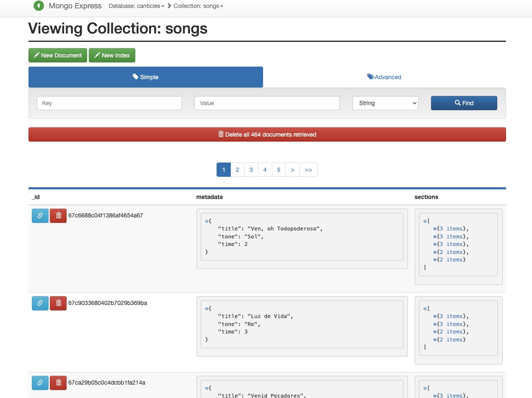The height and width of the screenshot is (398, 532).
Task: Collapse the metadata object of Ven, oh Todopoderoso
Action: [207, 221]
